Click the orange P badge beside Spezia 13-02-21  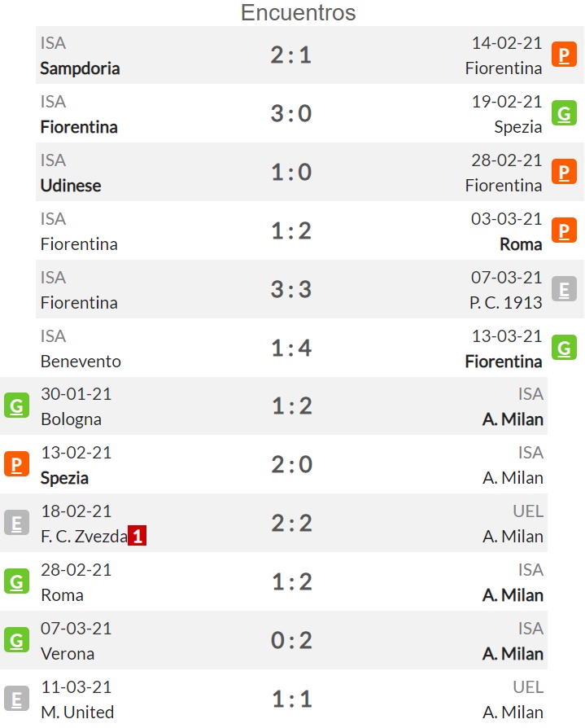(17, 464)
